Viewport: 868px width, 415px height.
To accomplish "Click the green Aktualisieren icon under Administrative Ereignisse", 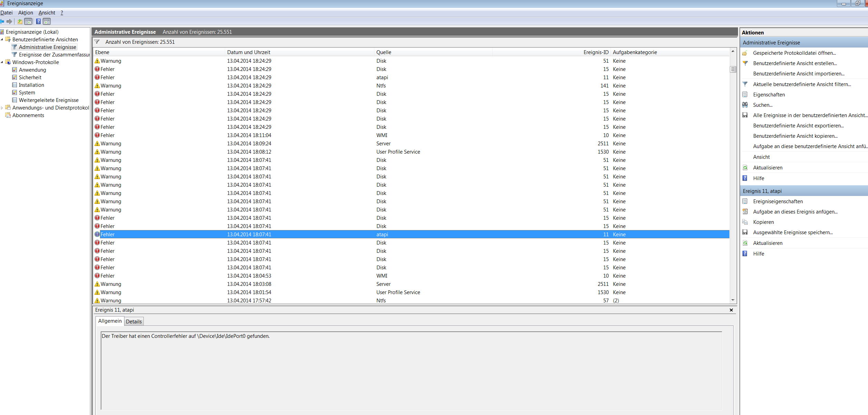I will [x=745, y=168].
